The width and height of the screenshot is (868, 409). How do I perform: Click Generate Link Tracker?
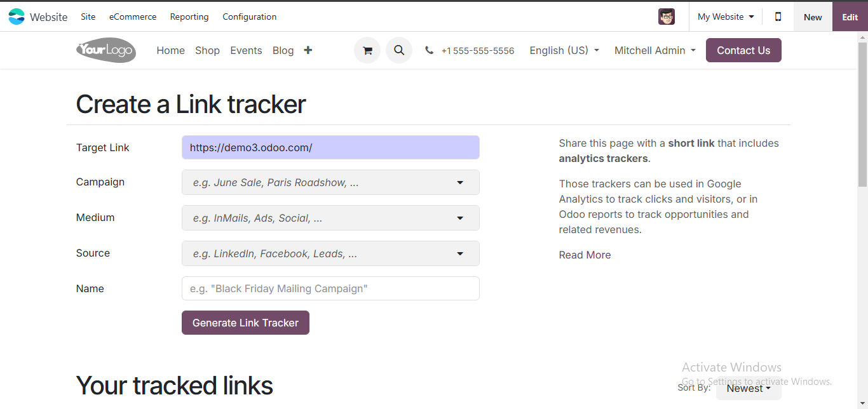[x=245, y=322]
